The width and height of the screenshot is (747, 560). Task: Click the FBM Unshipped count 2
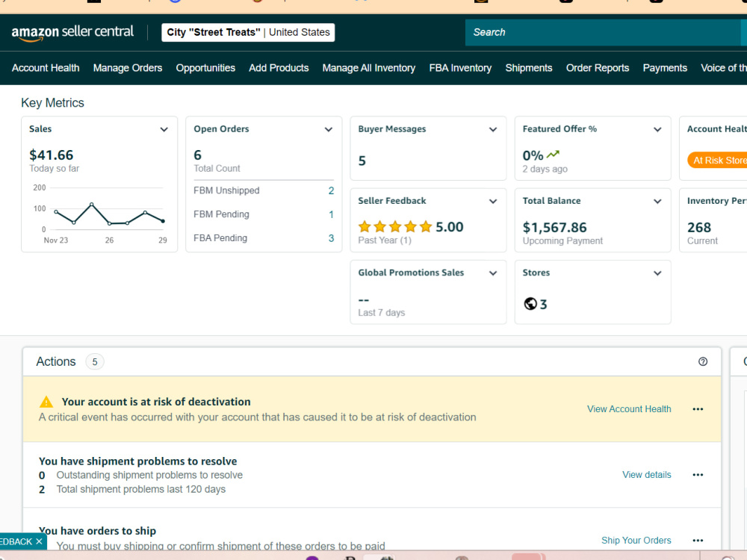point(331,190)
